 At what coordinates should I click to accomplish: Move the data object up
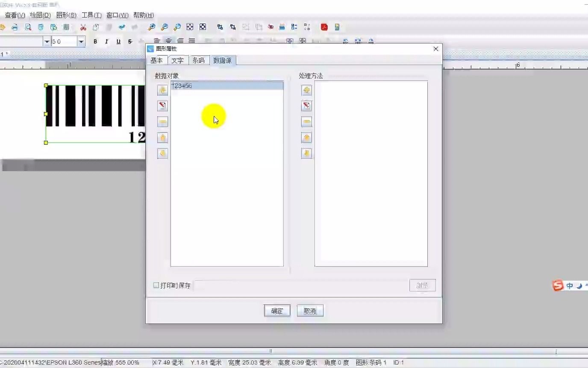coord(162,138)
